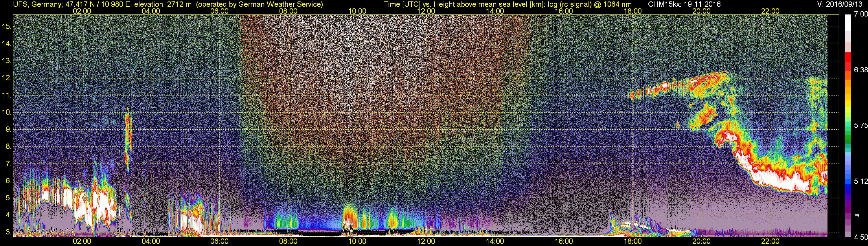
Task: Click the 20:00 label on the top time axis
Action: point(702,11)
